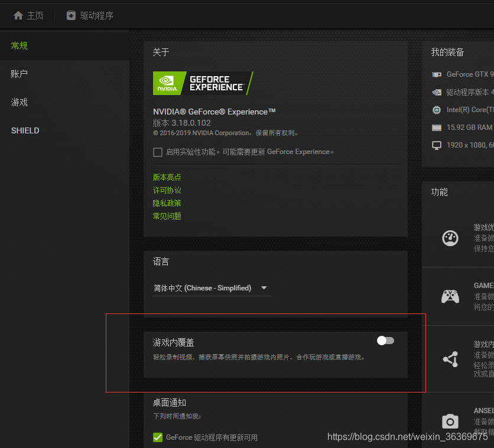The height and width of the screenshot is (448, 494).
Task: Select 游戏 in the sidebar
Action: pyautogui.click(x=64, y=103)
